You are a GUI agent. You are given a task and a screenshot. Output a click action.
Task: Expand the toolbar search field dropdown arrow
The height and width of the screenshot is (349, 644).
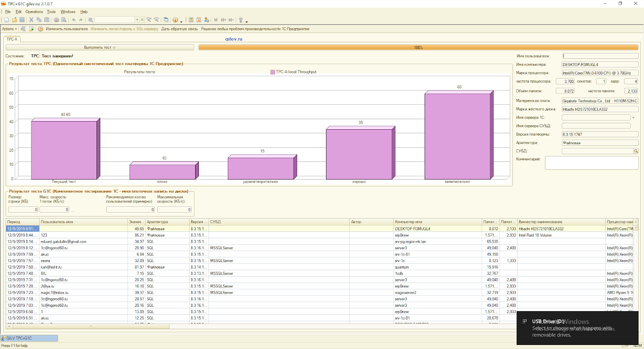click(x=137, y=20)
